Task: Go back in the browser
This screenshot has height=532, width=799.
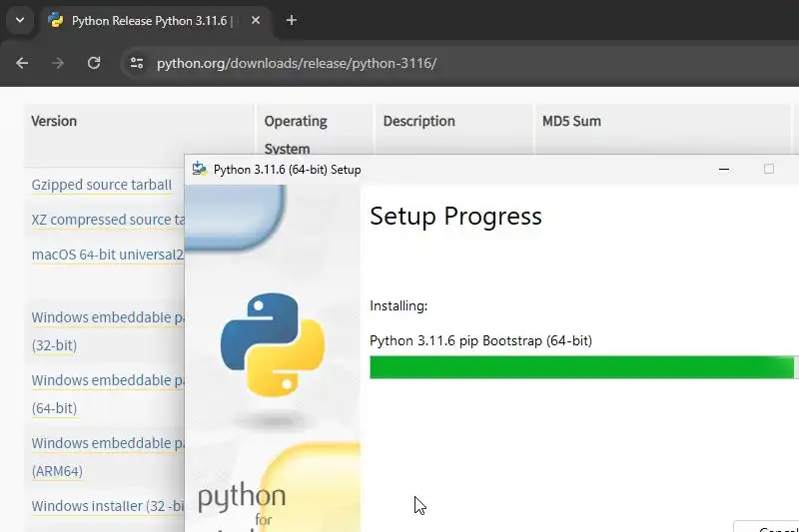Action: 22,63
